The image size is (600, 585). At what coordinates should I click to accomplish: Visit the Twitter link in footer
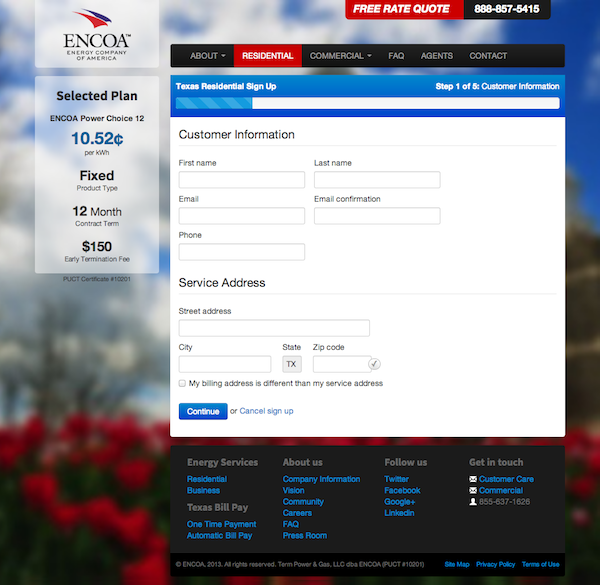(x=396, y=479)
